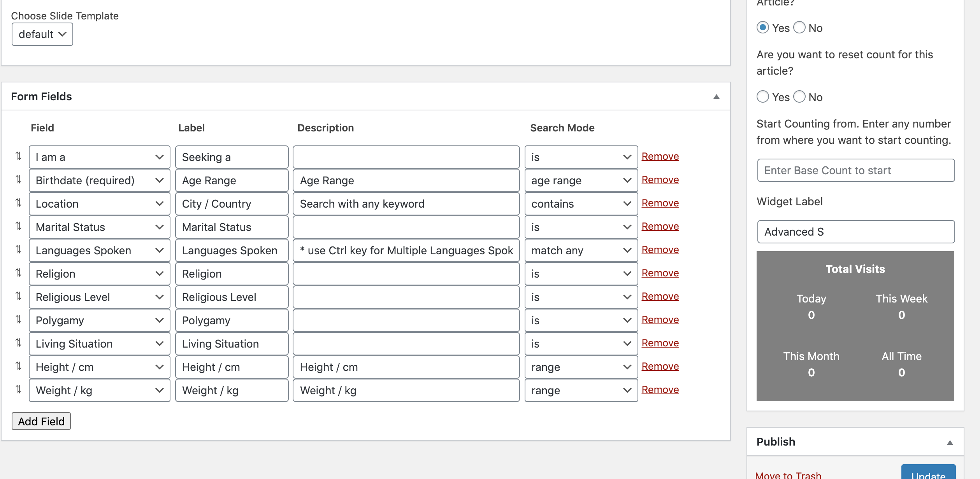This screenshot has width=980, height=479.
Task: Remove the Polygamy field row
Action: (x=660, y=320)
